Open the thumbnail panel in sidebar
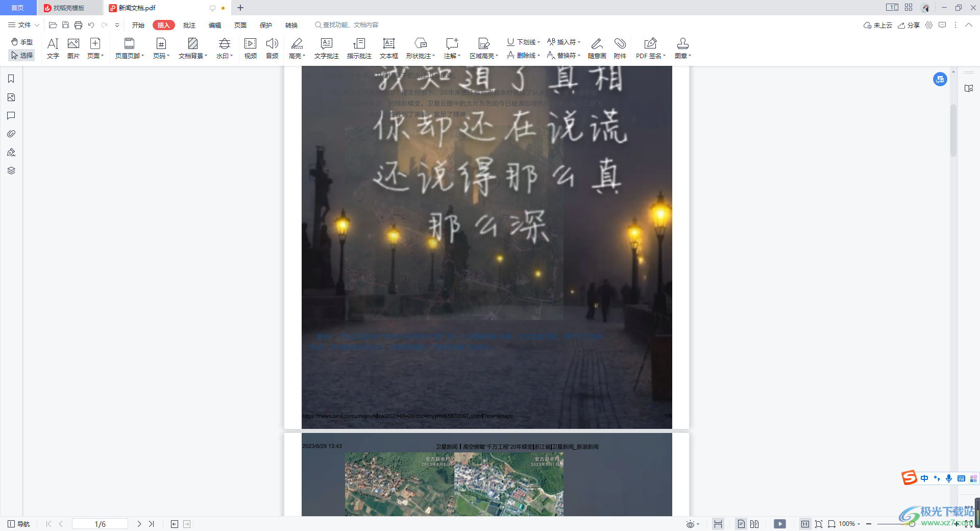 [x=11, y=97]
